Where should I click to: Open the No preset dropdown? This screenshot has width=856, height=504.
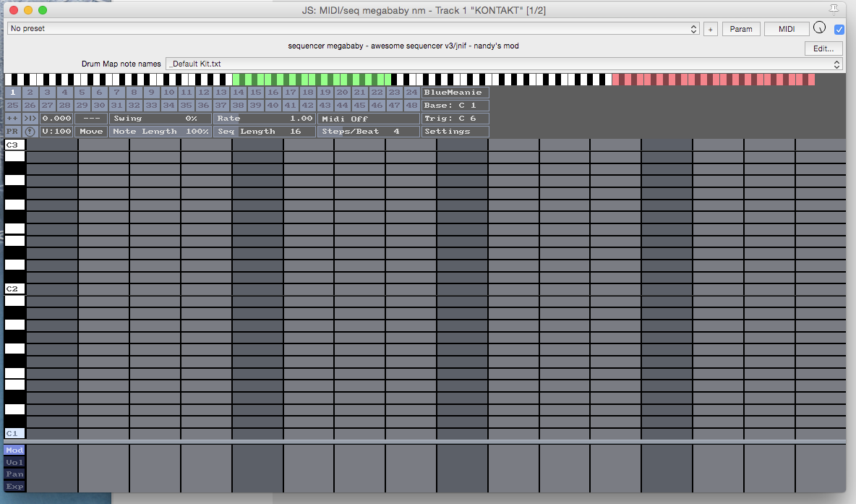(354, 28)
